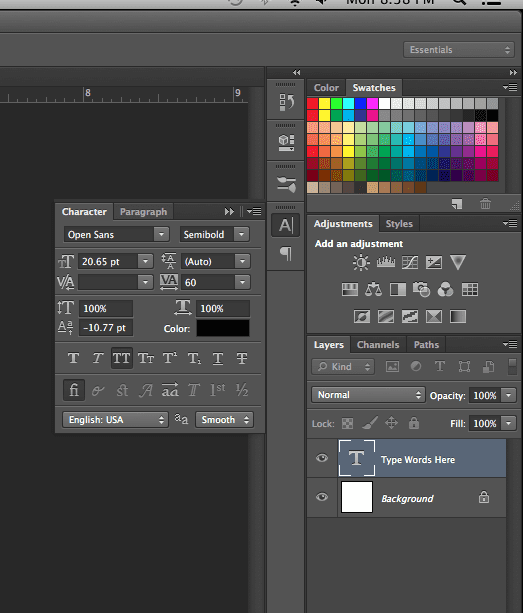Image resolution: width=523 pixels, height=613 pixels.
Task: Open the Smooth anti-aliasing dropdown
Action: point(224,419)
